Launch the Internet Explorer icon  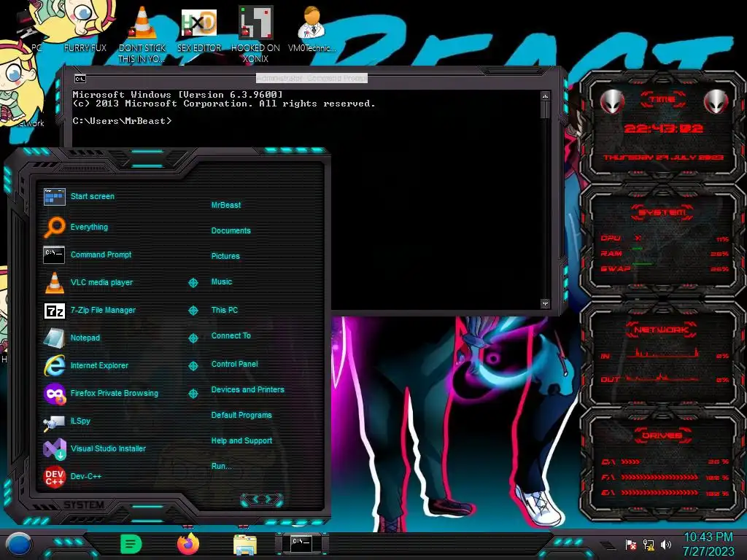click(x=54, y=366)
